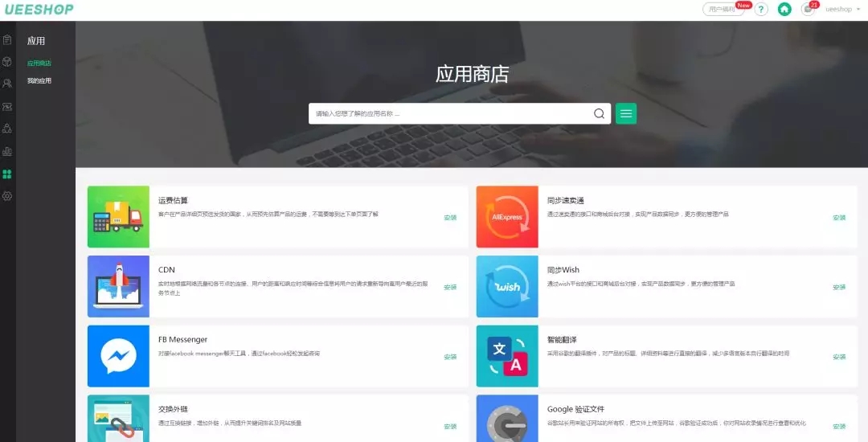Image resolution: width=868 pixels, height=442 pixels.
Task: Click the 同步Wish app thumbnail
Action: click(x=507, y=287)
